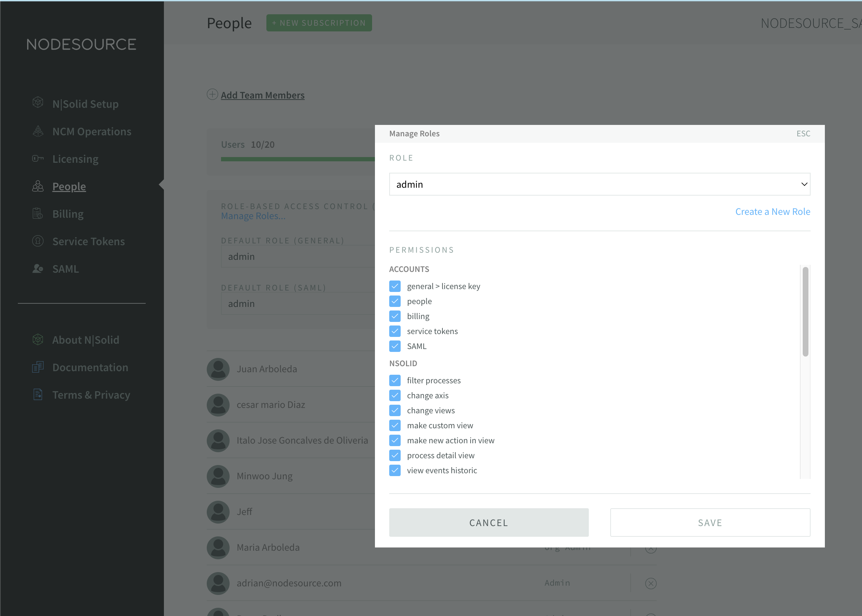The image size is (862, 616).
Task: Select the Billing clipboard icon
Action: pyautogui.click(x=38, y=213)
